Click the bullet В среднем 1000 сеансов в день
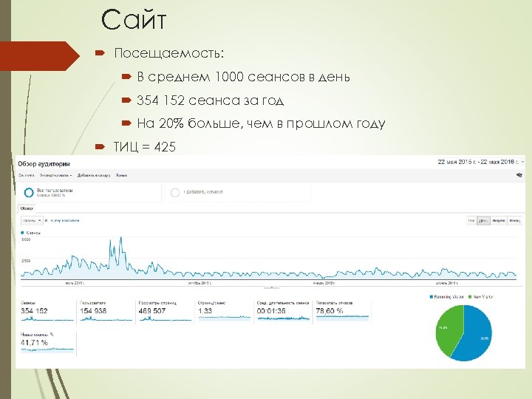This screenshot has width=532, height=399. (243, 77)
